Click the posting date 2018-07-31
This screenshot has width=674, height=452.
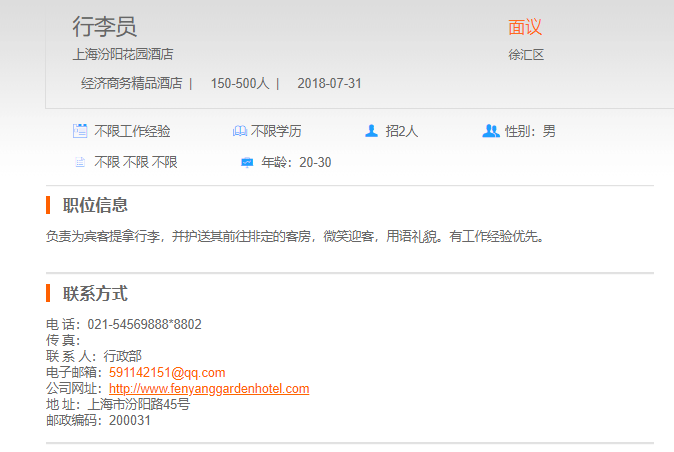click(329, 83)
